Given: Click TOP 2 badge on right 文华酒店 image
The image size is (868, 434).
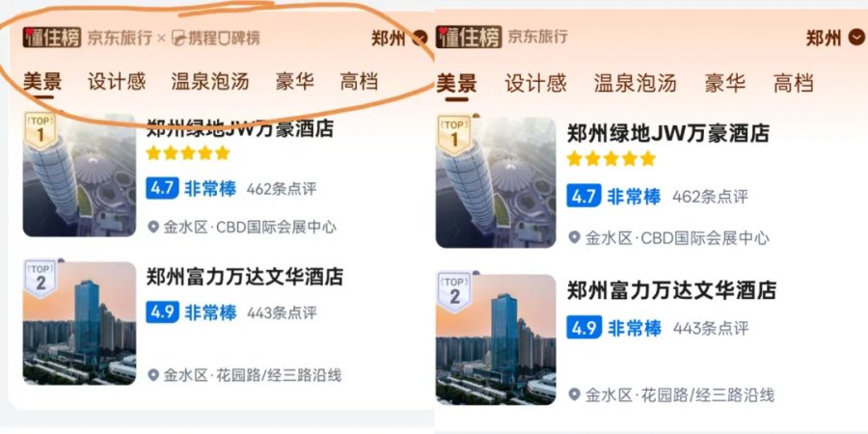Looking at the screenshot, I should click(x=454, y=291).
